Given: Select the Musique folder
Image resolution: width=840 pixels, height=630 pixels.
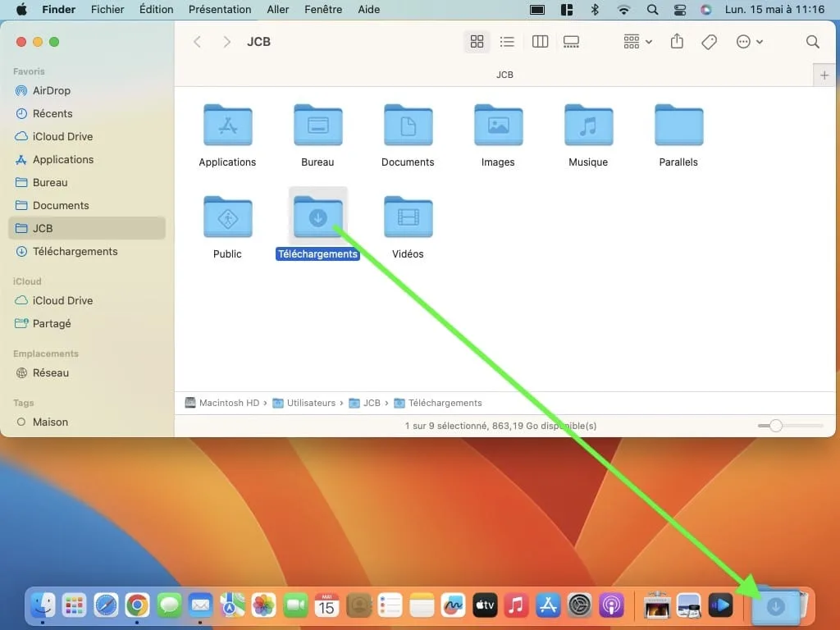Looking at the screenshot, I should [588, 125].
